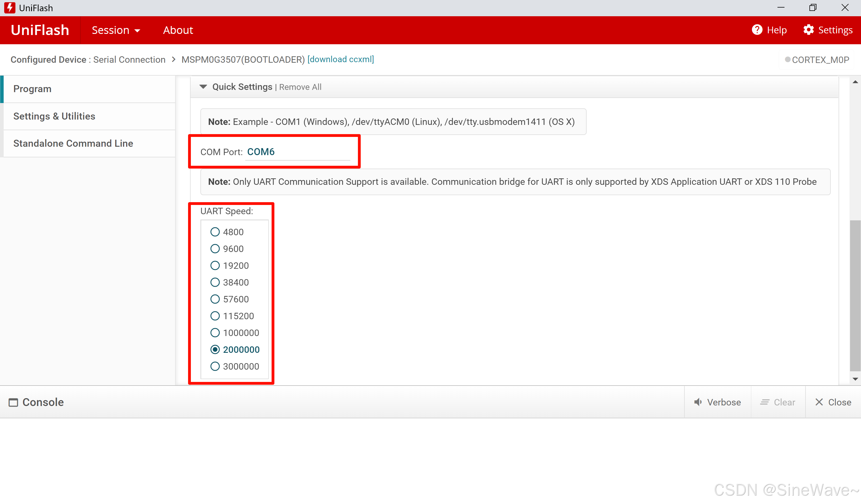
Task: Click the scrollbar down arrow
Action: 855,379
